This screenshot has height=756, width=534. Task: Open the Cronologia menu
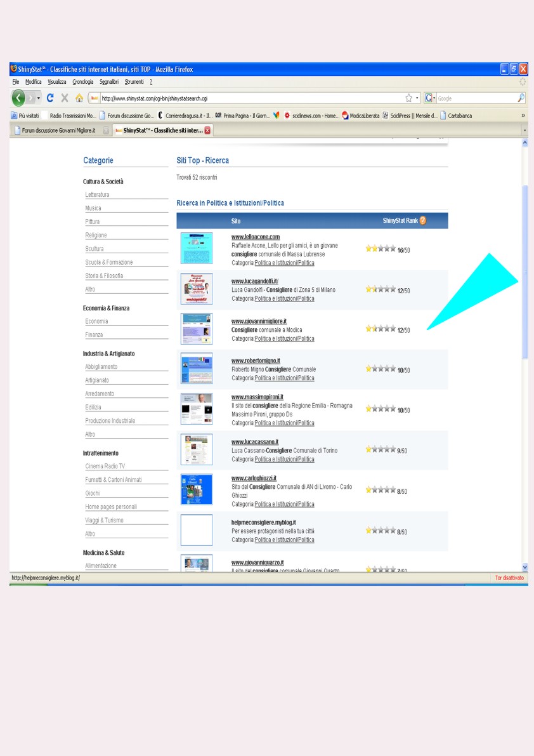tap(83, 82)
